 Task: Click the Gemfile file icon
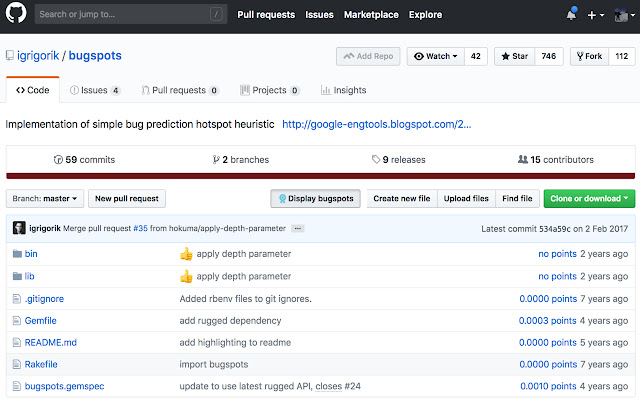coord(17,321)
